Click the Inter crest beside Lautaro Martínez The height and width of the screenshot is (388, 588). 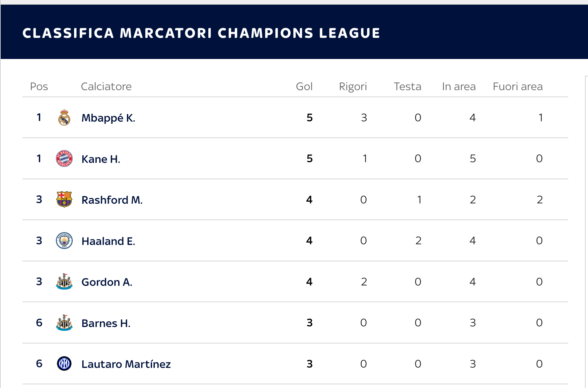click(x=64, y=364)
